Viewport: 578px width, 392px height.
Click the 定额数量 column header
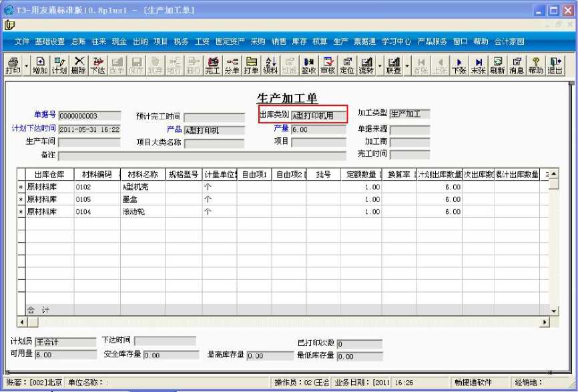[361, 175]
